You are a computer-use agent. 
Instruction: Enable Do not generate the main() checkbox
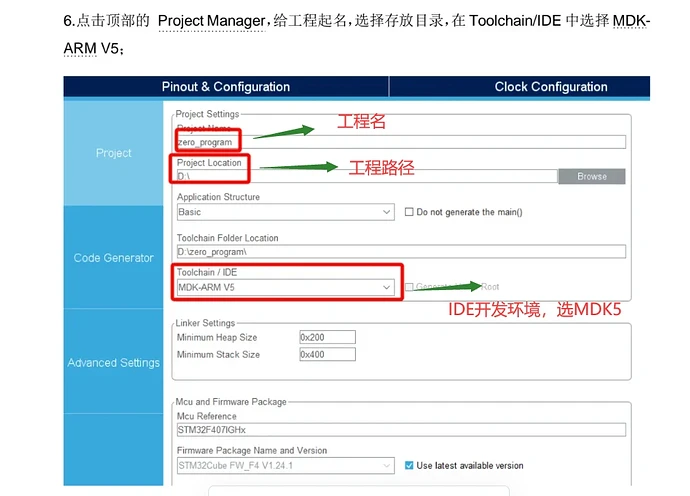pyautogui.click(x=409, y=212)
